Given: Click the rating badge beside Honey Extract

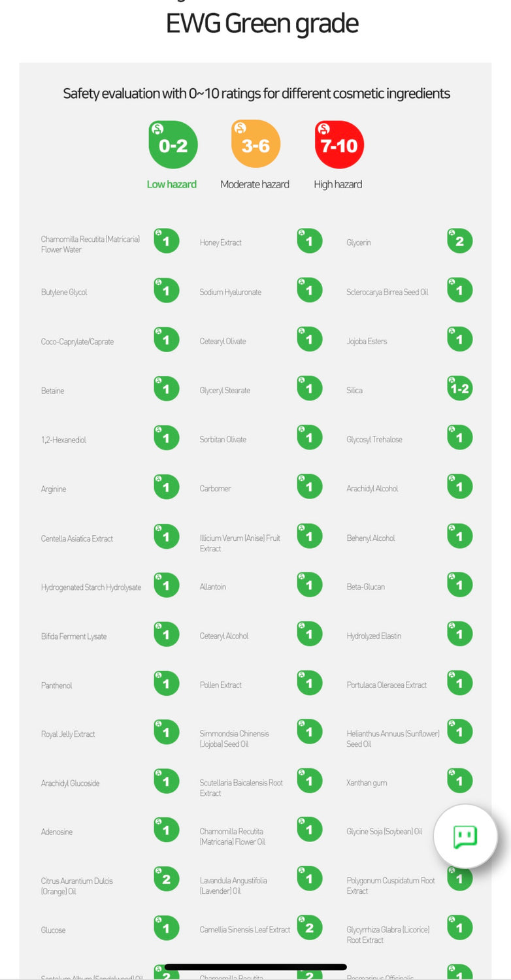Looking at the screenshot, I should pyautogui.click(x=309, y=241).
